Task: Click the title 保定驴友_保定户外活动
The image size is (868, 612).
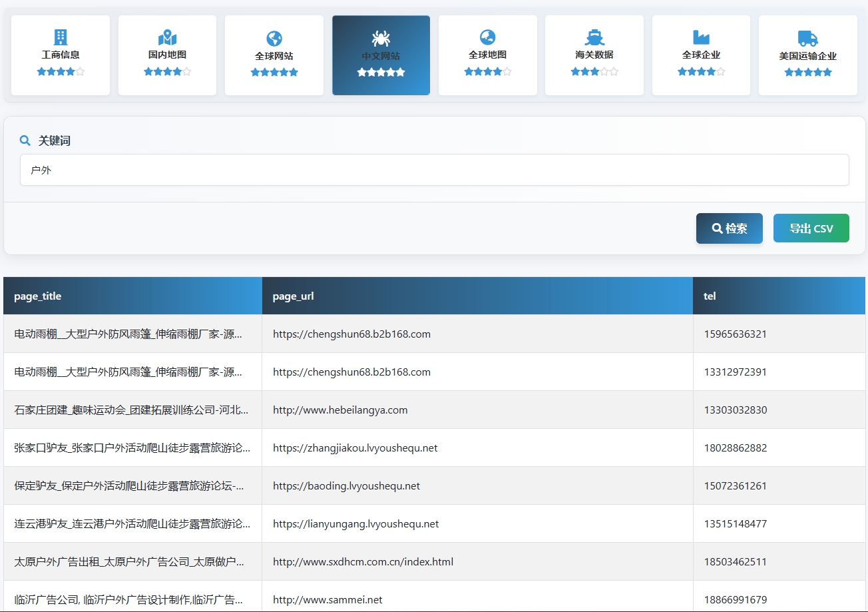Action: click(129, 485)
